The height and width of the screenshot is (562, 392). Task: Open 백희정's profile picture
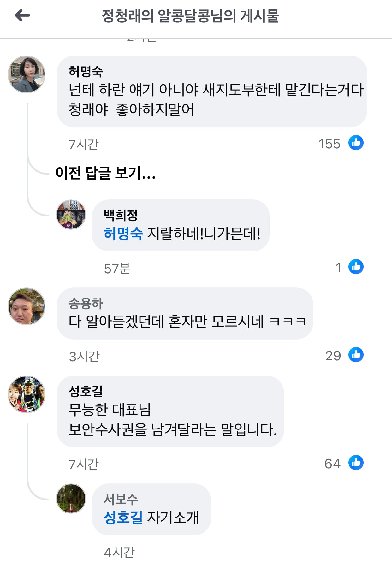71,215
